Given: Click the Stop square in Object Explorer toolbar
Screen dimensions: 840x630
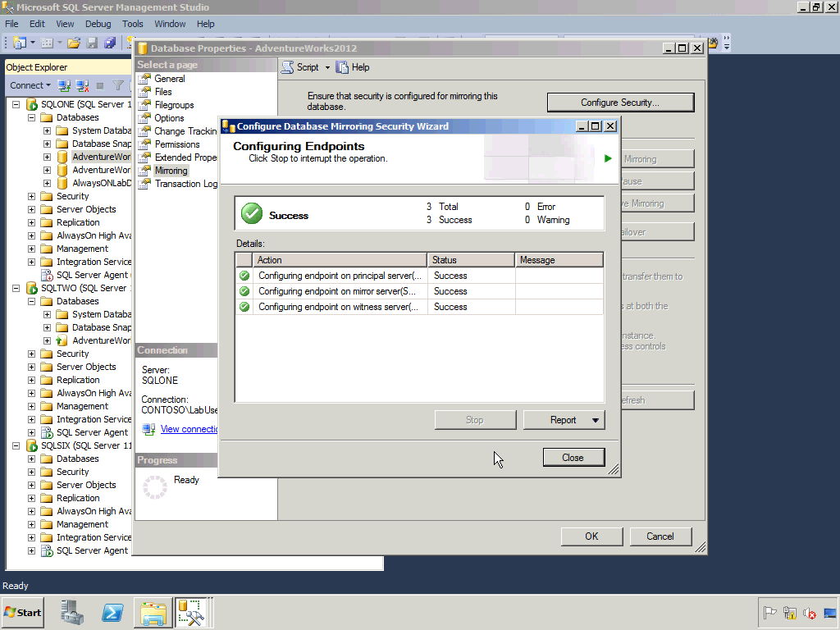Looking at the screenshot, I should (99, 85).
